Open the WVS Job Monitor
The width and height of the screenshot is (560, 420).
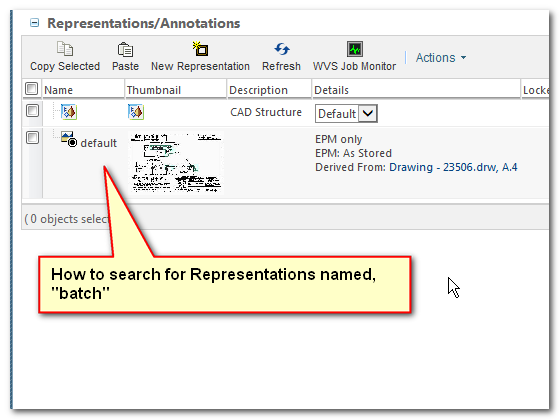[355, 49]
